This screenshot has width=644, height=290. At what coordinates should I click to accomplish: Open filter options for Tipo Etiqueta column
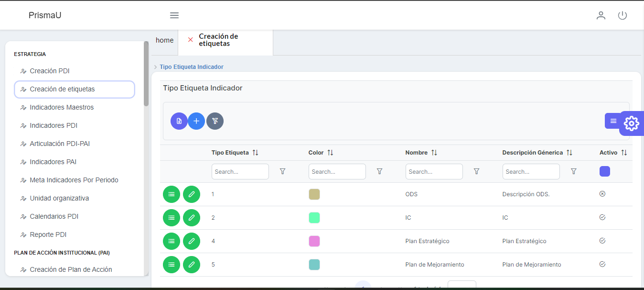pyautogui.click(x=282, y=171)
